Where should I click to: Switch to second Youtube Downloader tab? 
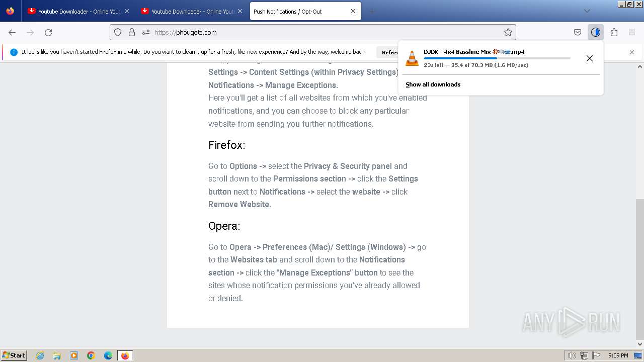(x=191, y=11)
